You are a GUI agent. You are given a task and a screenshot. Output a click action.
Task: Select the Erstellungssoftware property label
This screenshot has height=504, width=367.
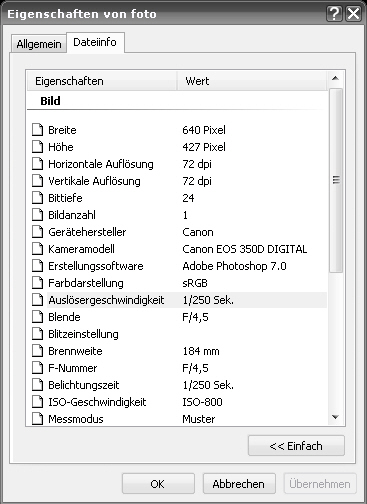tap(96, 266)
